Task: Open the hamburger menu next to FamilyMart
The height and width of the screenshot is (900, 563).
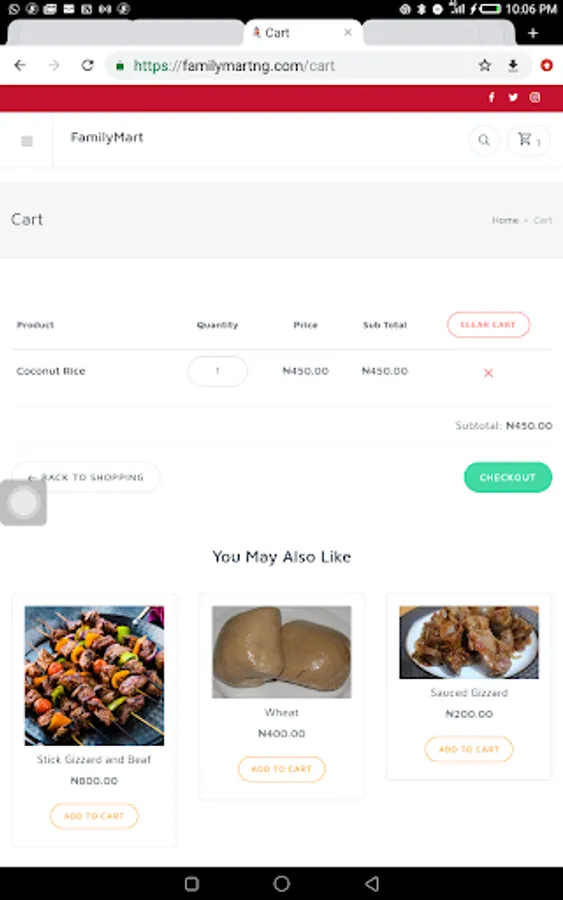Action: click(x=26, y=141)
